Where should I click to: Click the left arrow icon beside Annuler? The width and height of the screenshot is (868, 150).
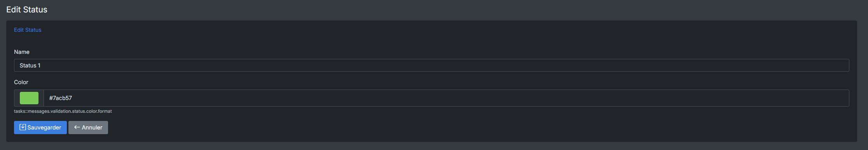(x=77, y=127)
